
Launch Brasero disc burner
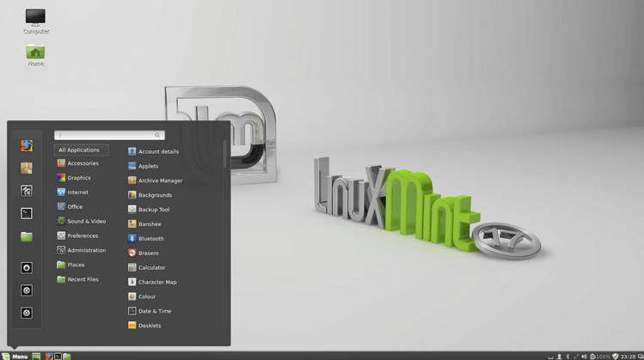[144, 253]
